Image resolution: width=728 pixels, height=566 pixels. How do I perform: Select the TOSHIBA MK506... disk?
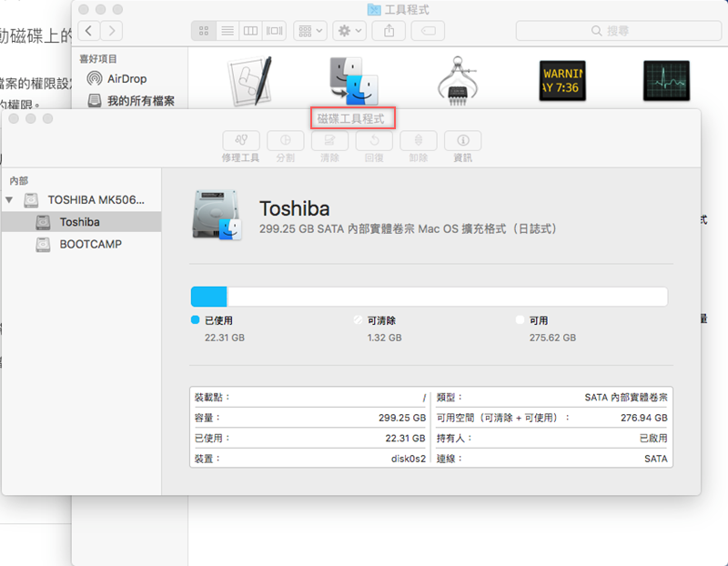(x=84, y=200)
